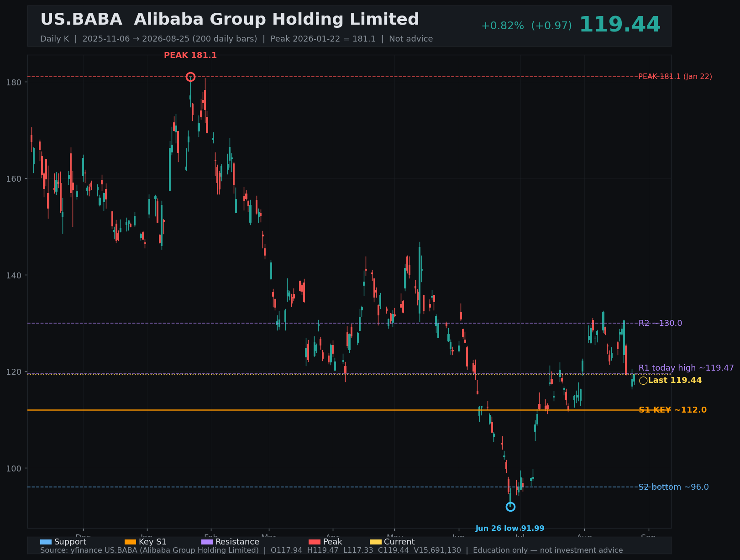Click the yellow Last price circle marker

pyautogui.click(x=643, y=381)
